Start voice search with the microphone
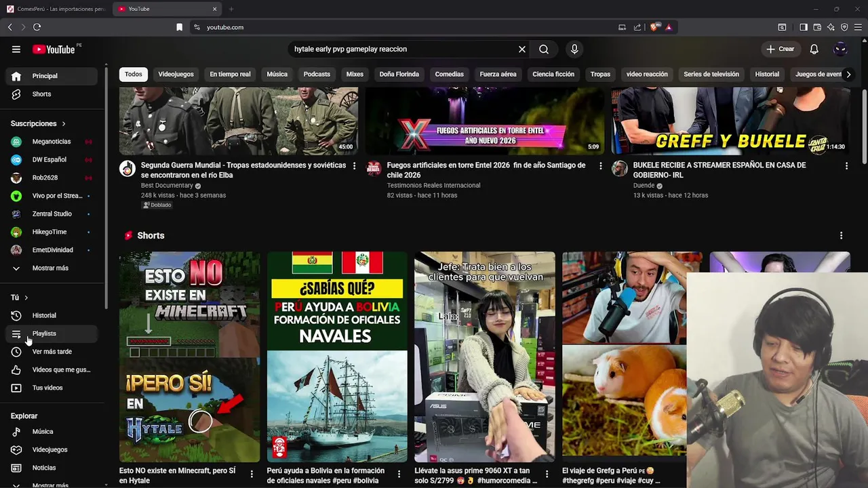868x488 pixels. 574,49
